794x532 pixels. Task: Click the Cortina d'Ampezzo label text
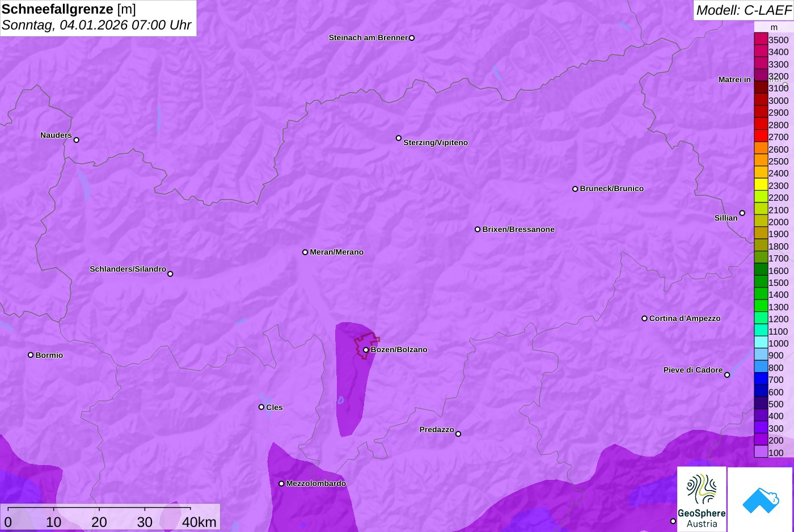[685, 318]
